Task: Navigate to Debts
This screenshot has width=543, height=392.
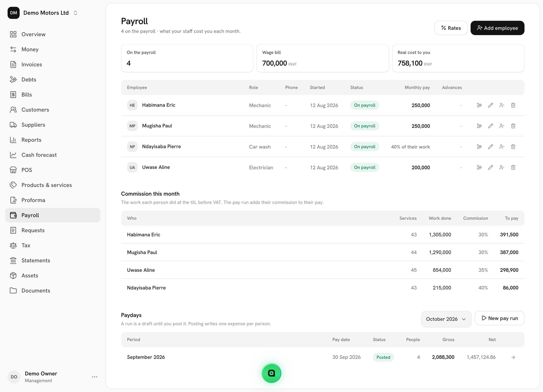Action: (53, 79)
